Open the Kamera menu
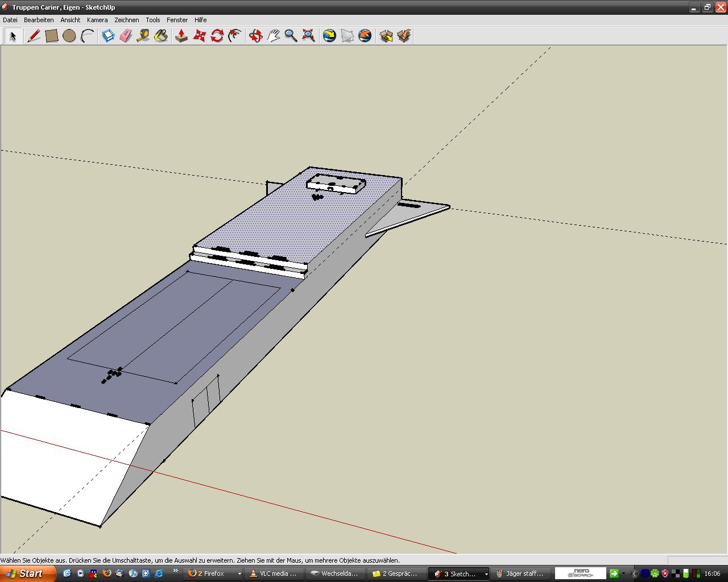The height and width of the screenshot is (582, 728). 97,20
